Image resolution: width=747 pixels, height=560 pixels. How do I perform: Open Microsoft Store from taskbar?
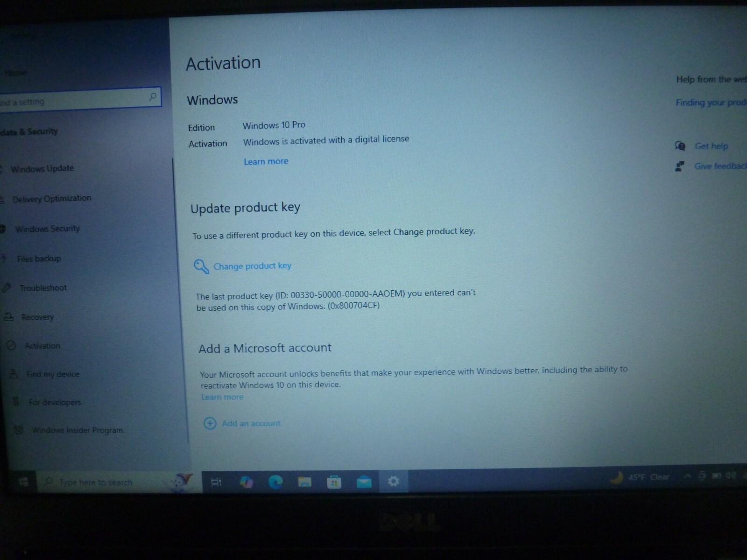(x=334, y=482)
